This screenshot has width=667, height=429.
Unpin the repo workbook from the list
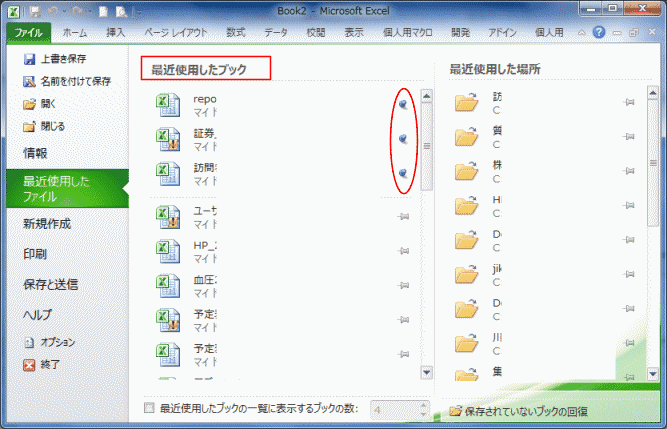403,104
